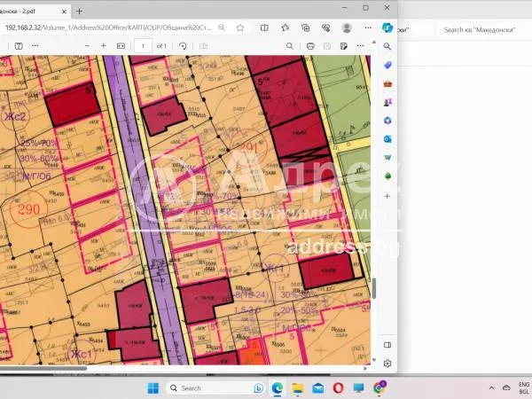Image resolution: width=532 pixels, height=399 pixels.
Task: Open sidebar Search tool
Action: [x=387, y=46]
